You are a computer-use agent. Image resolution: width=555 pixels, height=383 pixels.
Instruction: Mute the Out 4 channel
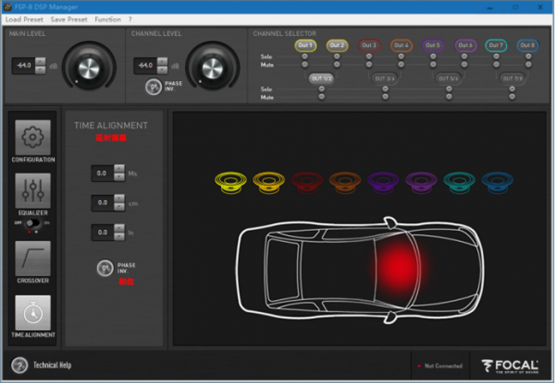click(401, 64)
